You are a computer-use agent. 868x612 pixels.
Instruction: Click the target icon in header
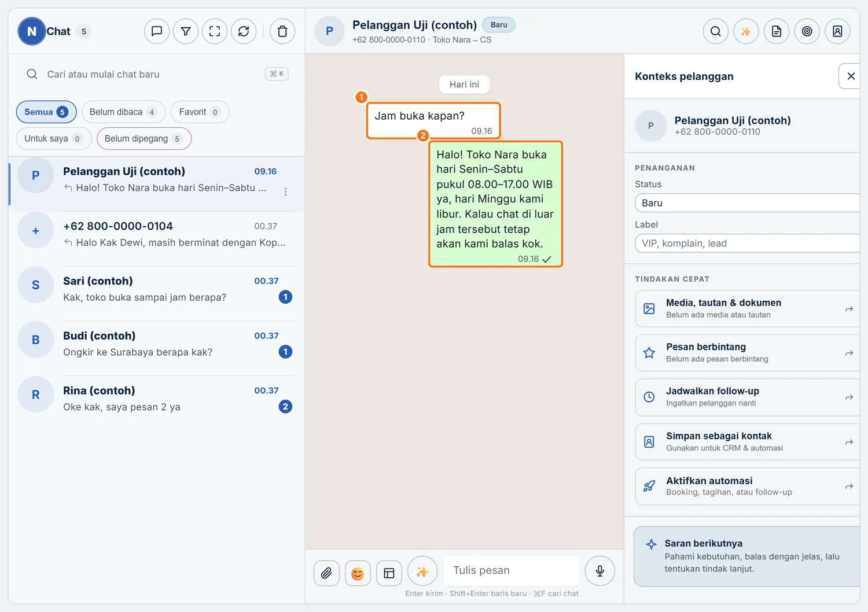[807, 31]
